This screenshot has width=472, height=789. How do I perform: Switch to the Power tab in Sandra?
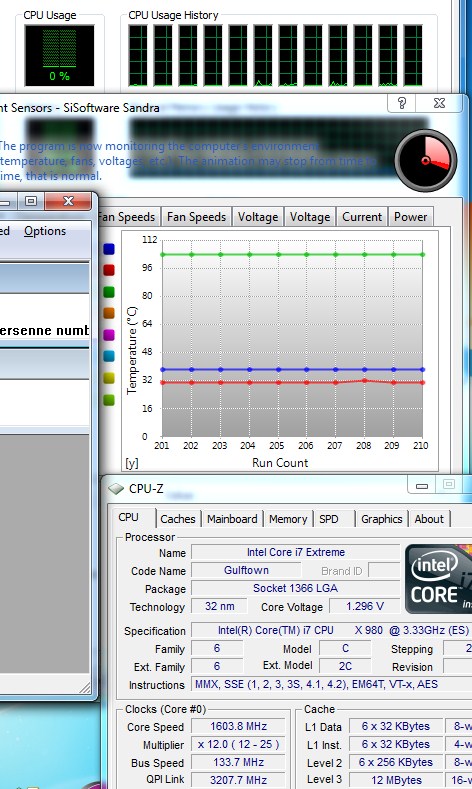pyautogui.click(x=410, y=217)
